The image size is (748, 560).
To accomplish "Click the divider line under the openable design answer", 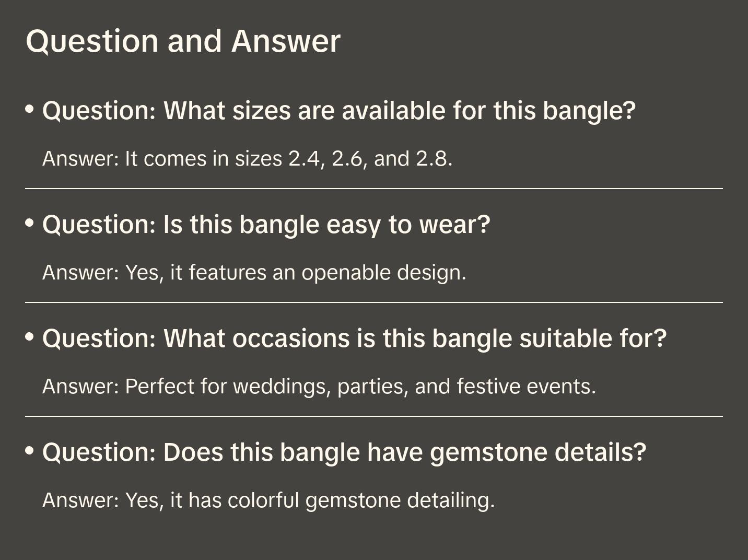I will tap(374, 302).
